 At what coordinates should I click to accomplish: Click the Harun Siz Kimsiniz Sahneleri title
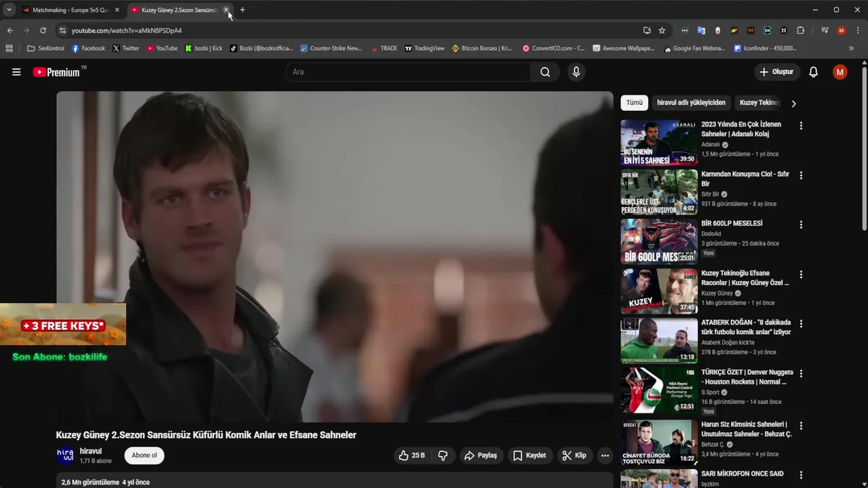click(747, 429)
